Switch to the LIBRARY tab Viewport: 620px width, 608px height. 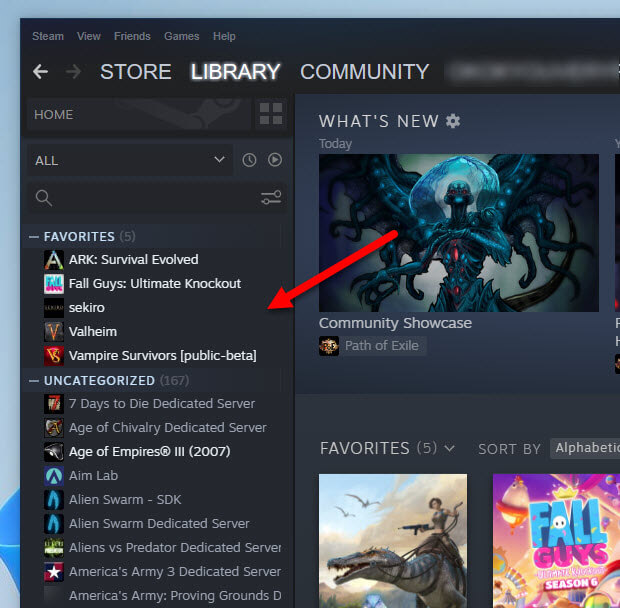(x=236, y=72)
